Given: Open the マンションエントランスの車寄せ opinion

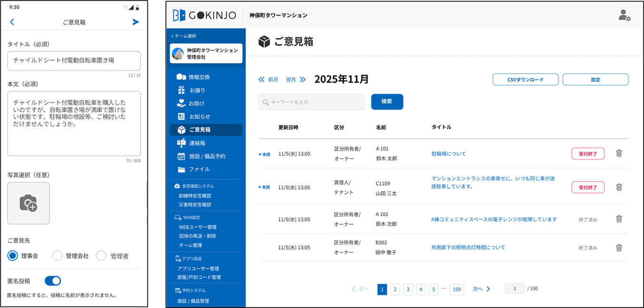Looking at the screenshot, I should pos(493,183).
